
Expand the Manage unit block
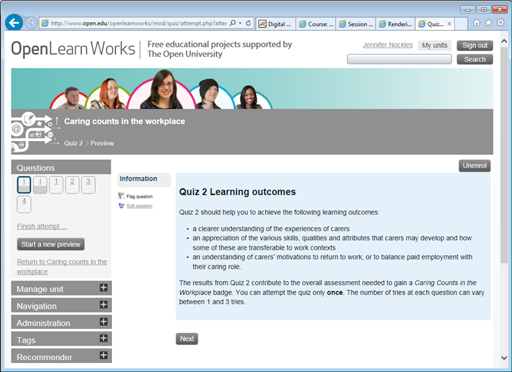(x=104, y=288)
